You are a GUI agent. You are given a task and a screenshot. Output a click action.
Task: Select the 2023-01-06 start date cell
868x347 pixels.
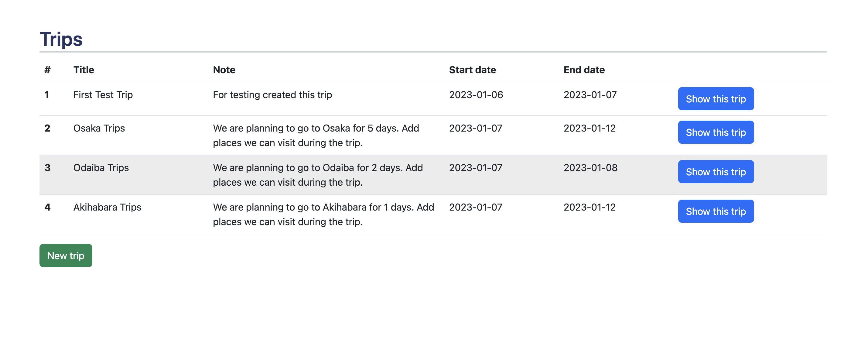click(476, 95)
